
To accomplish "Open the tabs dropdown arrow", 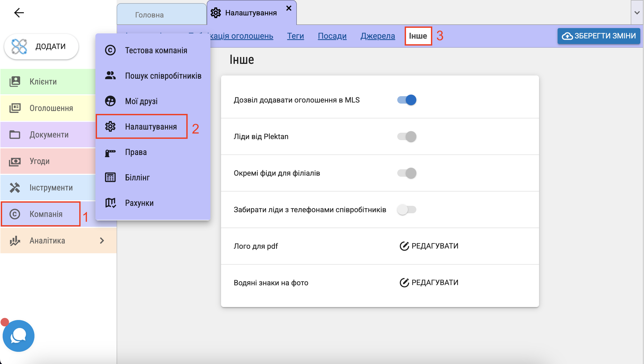I will [x=637, y=12].
